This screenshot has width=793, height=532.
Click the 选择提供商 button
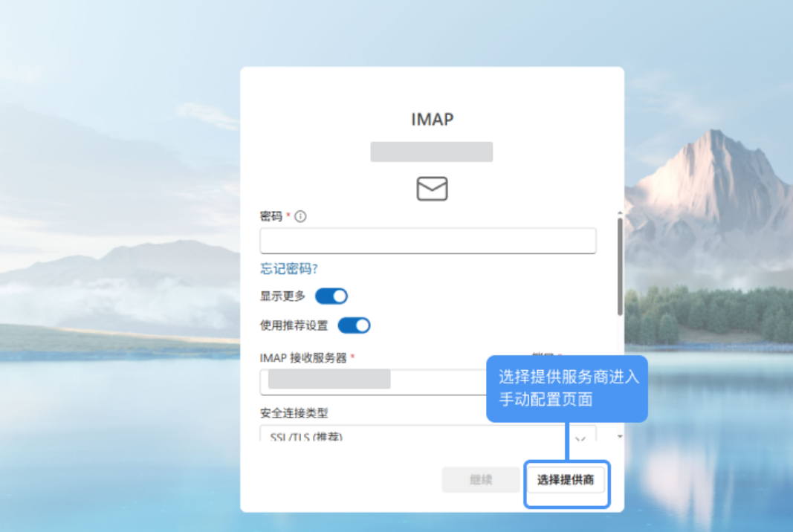567,479
